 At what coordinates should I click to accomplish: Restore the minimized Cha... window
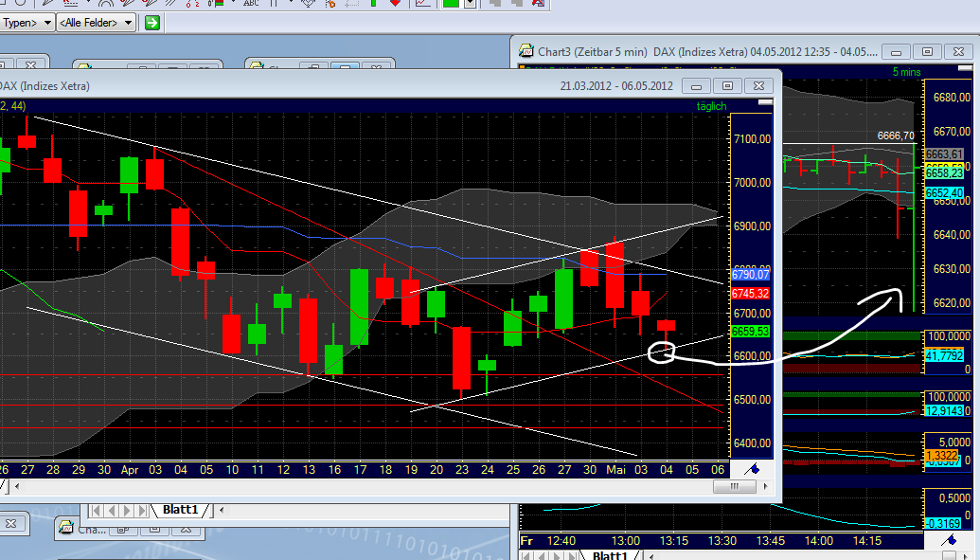pyautogui.click(x=123, y=530)
